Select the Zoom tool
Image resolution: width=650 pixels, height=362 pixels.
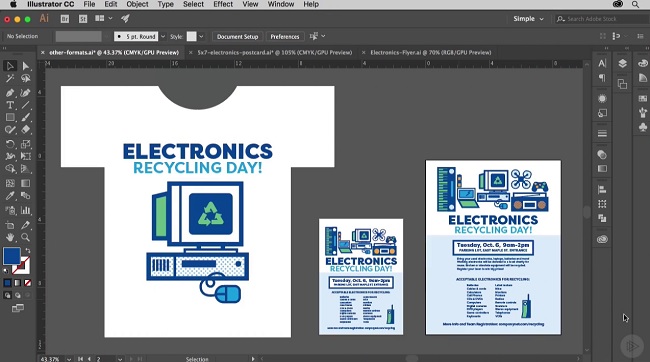click(26, 238)
